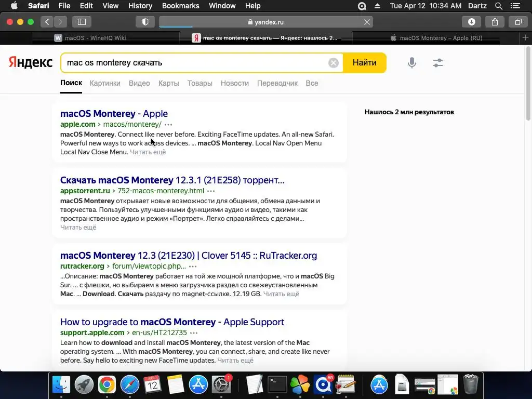Open options dots for apple.com result
The height and width of the screenshot is (399, 532).
click(168, 125)
